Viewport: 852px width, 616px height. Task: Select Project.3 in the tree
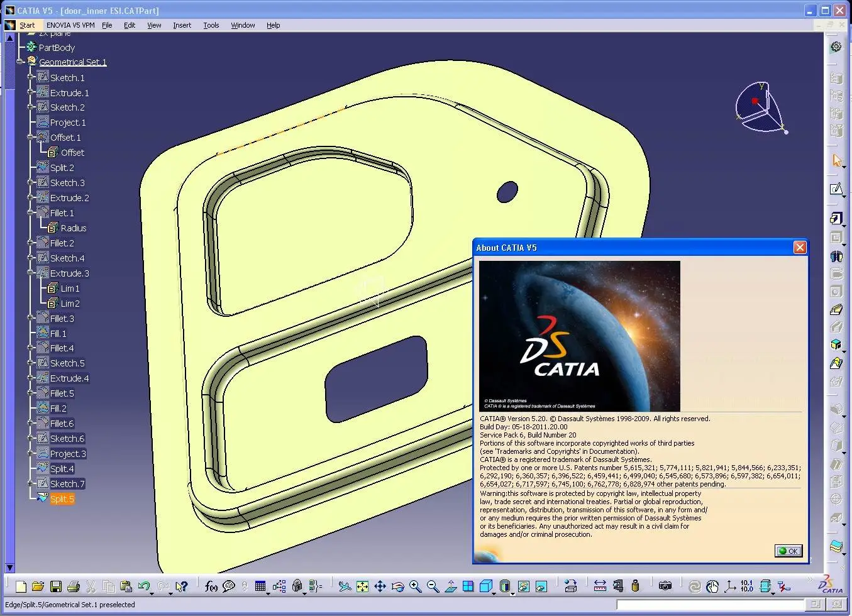pyautogui.click(x=68, y=453)
